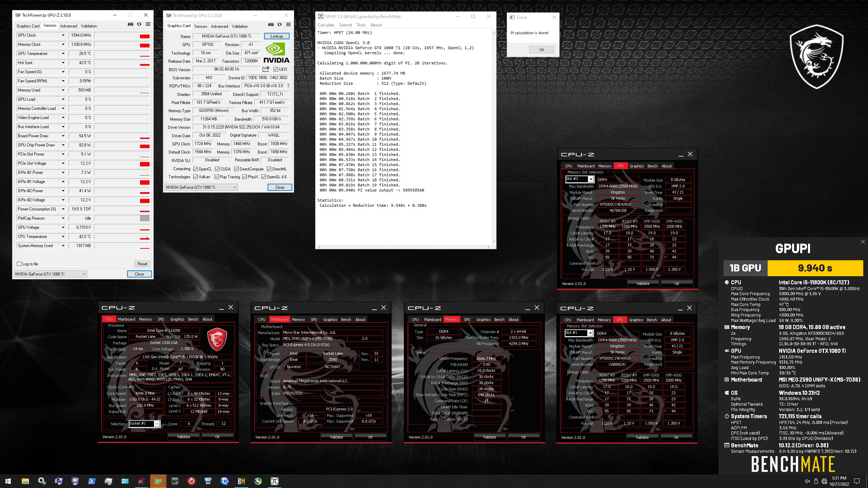
Task: Click the active GPU-Z taskbar icon
Action: tap(158, 481)
